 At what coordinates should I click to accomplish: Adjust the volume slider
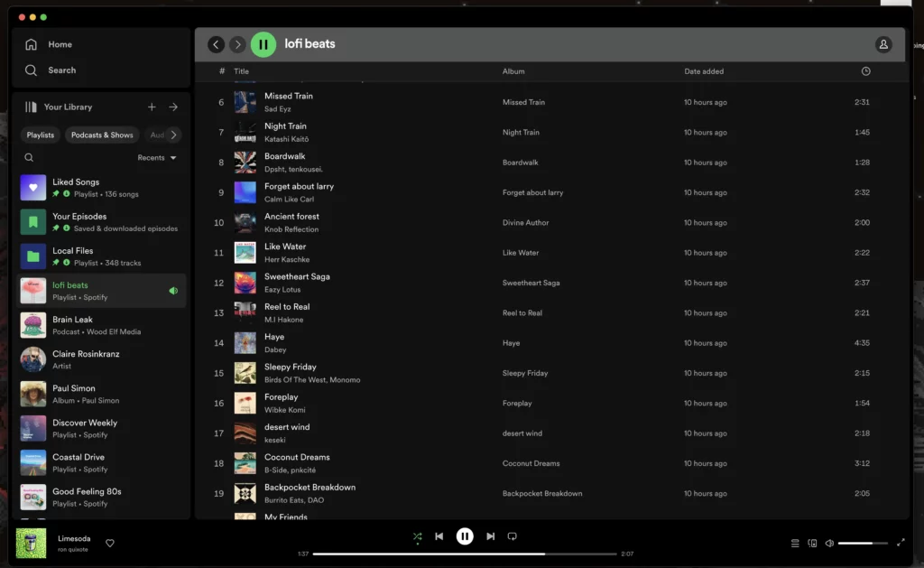[862, 543]
